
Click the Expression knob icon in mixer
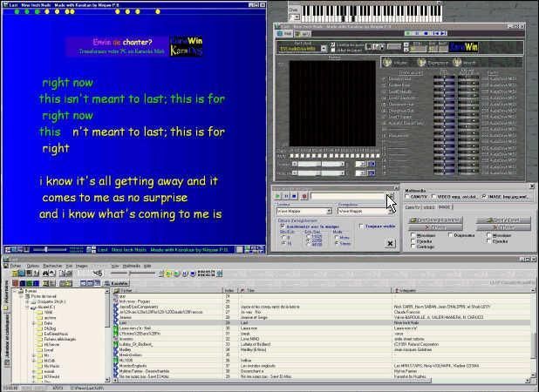coord(420,63)
